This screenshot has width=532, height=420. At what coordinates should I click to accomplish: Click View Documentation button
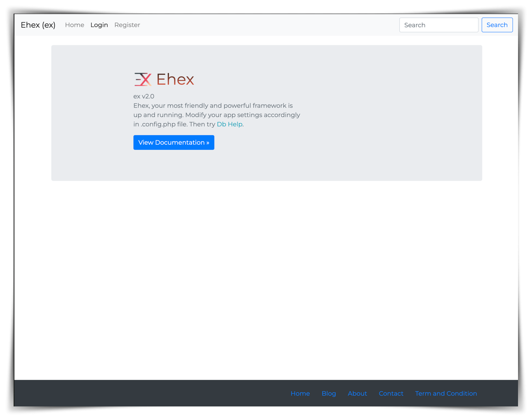tap(174, 142)
